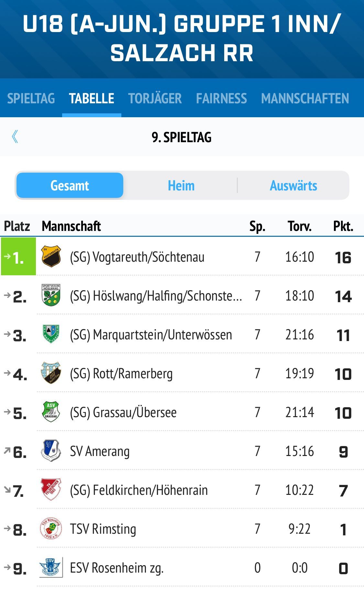Viewport: 364px width, 593px height.
Task: Open the Spieltag tab
Action: click(31, 98)
